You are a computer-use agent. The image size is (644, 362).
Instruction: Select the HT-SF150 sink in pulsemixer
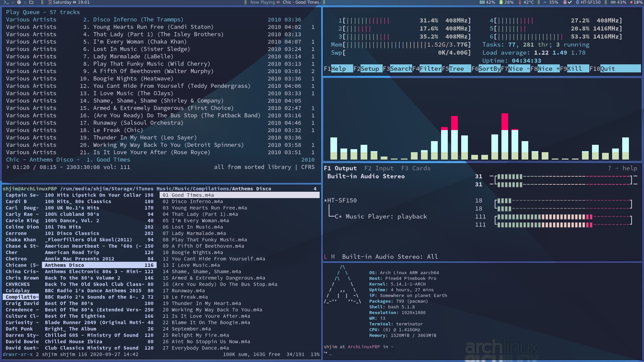pos(340,200)
